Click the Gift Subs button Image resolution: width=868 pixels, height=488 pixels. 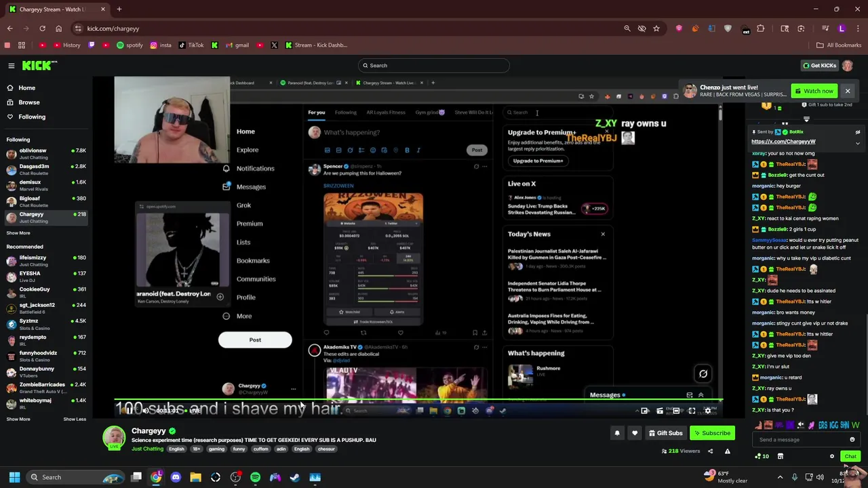click(665, 433)
